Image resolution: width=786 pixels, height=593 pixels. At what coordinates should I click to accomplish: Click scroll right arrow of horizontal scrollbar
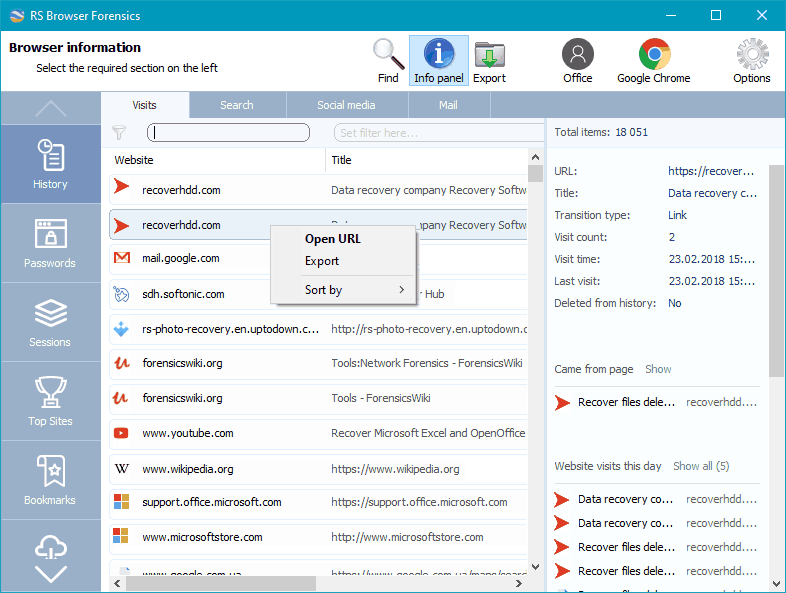pyautogui.click(x=519, y=583)
